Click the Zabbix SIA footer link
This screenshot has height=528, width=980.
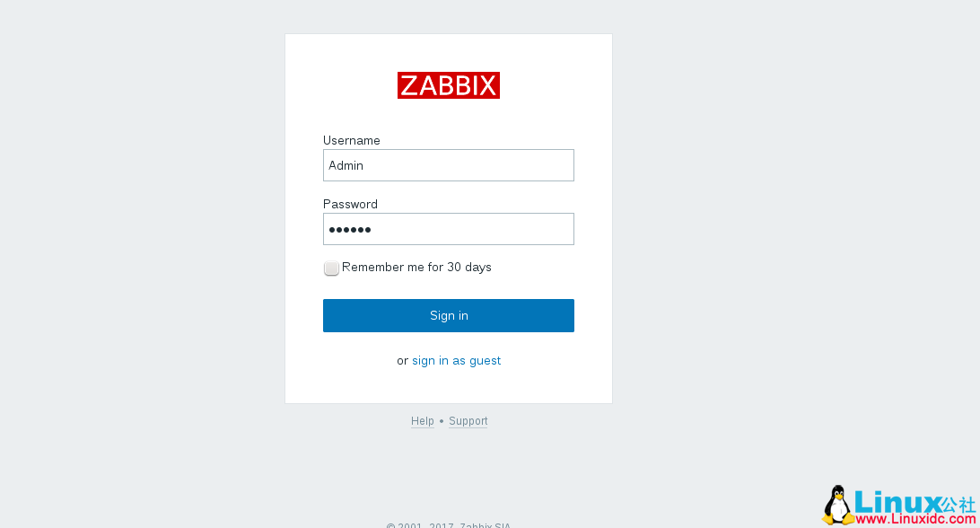[x=485, y=525]
